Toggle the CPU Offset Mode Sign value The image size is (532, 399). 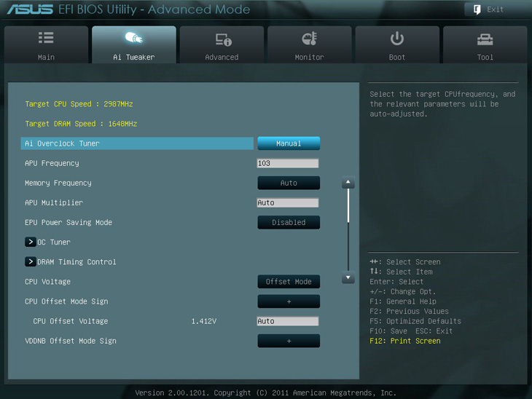[289, 301]
